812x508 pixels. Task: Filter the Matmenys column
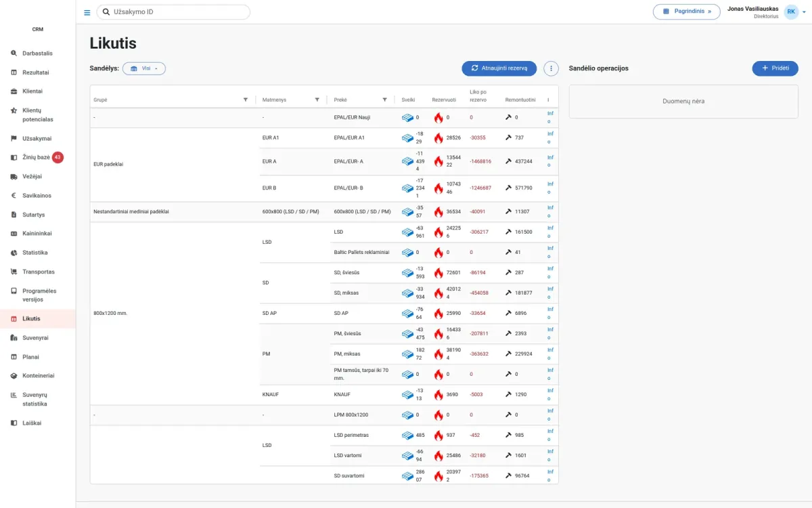click(317, 100)
